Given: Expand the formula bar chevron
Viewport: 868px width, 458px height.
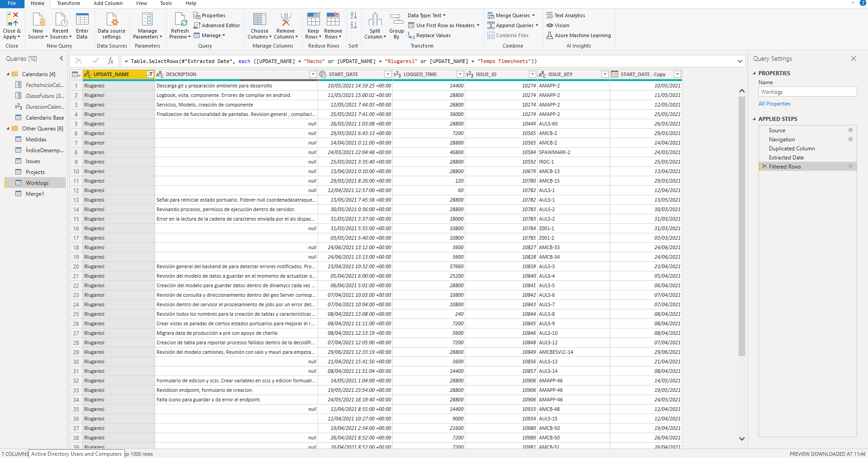Looking at the screenshot, I should [740, 61].
